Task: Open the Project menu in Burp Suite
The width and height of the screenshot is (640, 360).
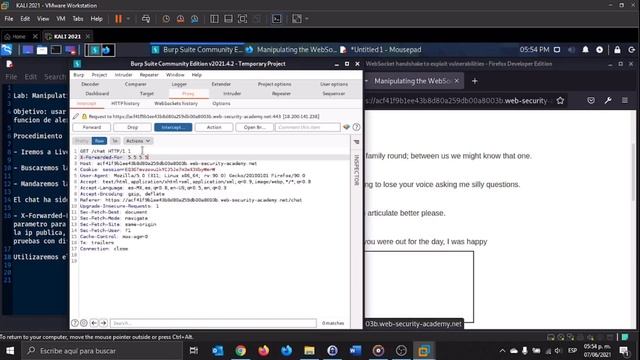Action: click(99, 75)
